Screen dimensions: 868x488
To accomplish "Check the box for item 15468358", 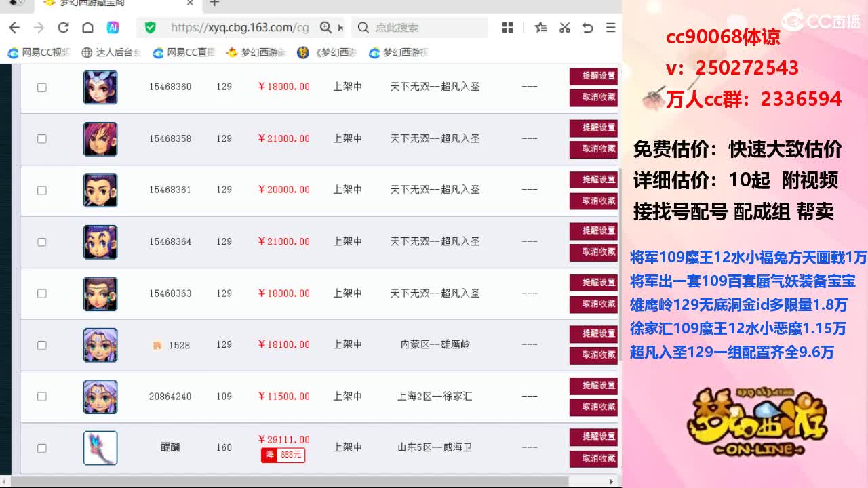I will pos(41,139).
